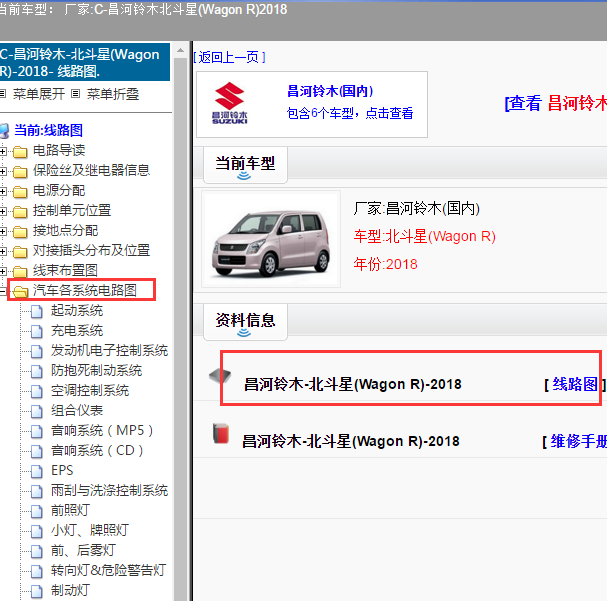Click the document icon beside 起动系统

coord(37,311)
